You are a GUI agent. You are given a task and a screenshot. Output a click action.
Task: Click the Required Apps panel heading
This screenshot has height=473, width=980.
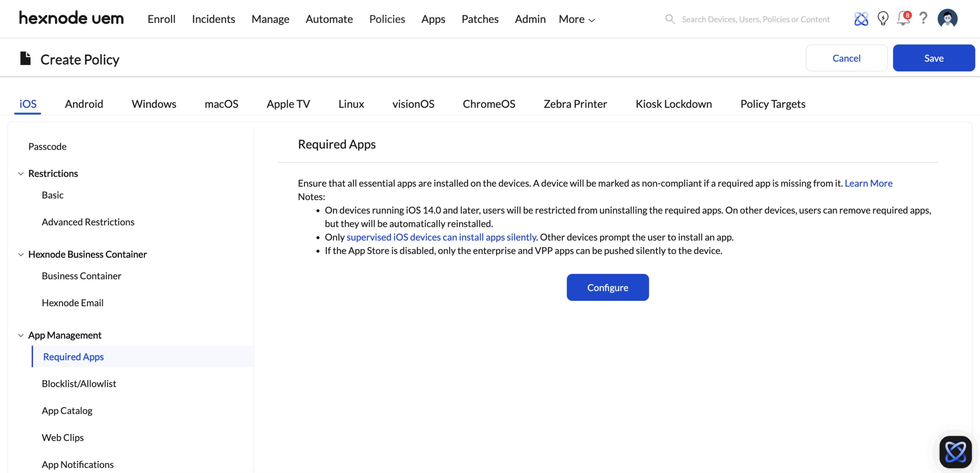point(337,144)
